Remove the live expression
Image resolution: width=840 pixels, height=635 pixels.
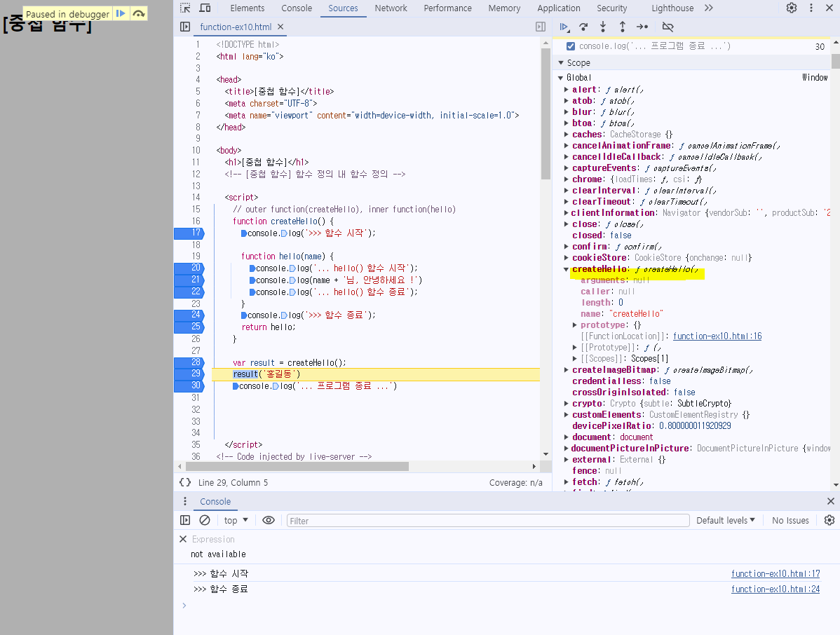point(183,539)
